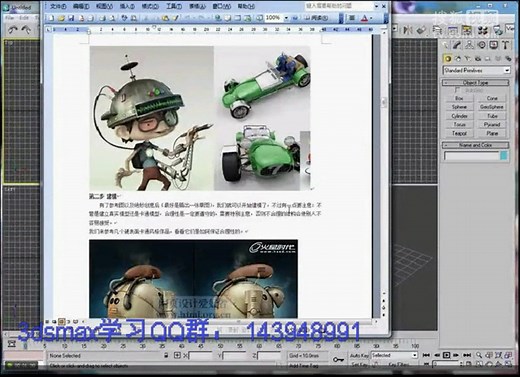Viewport: 520px width, 377px height.
Task: Click the Cone primitive button
Action: [x=492, y=98]
